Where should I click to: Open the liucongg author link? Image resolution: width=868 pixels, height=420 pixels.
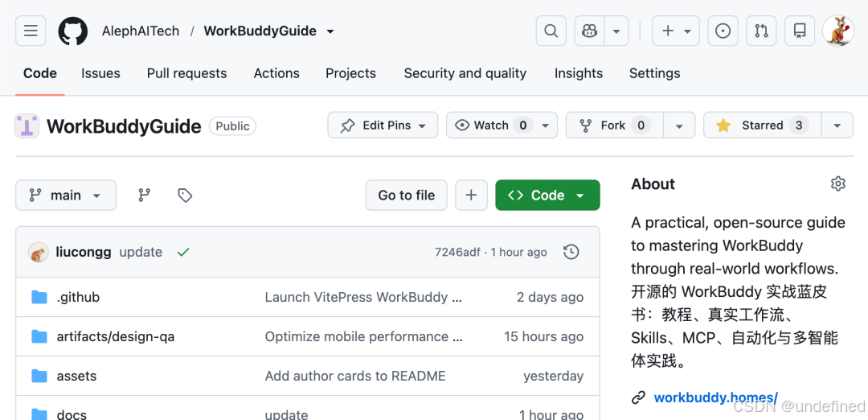point(84,252)
